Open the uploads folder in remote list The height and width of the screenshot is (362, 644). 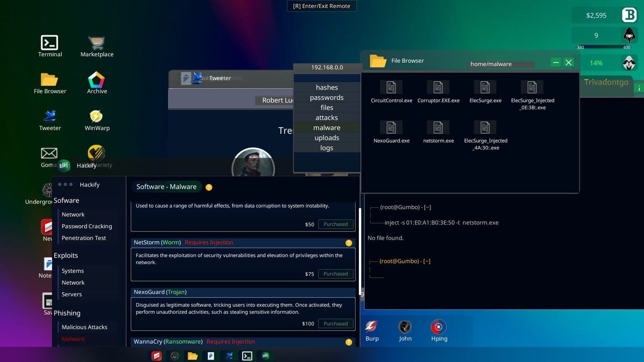pos(327,138)
